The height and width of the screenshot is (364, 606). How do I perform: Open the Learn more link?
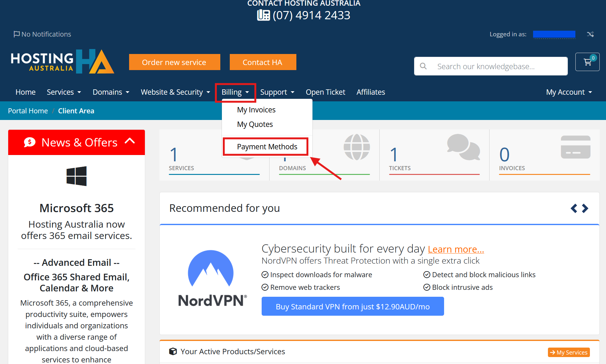tap(456, 249)
